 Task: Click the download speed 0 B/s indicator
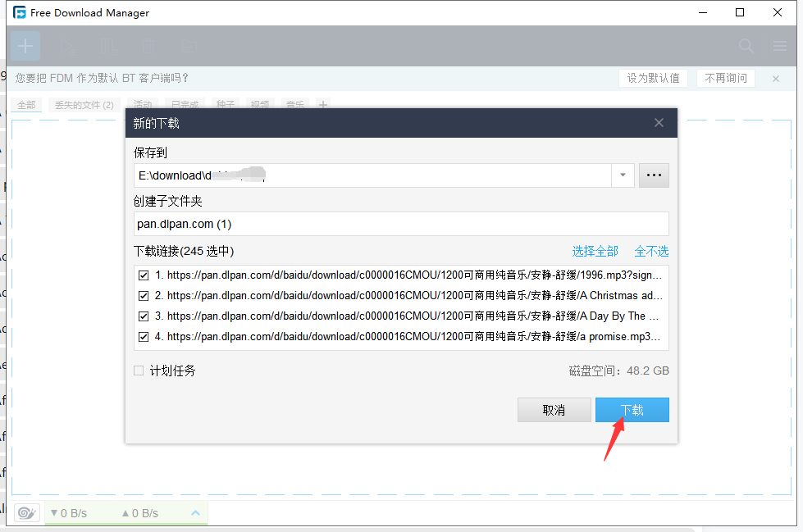pos(69,513)
